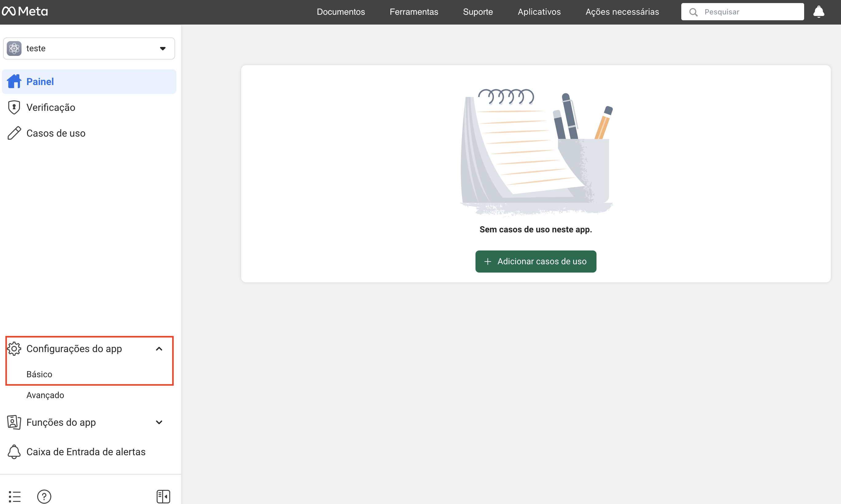Open Caixa de Entrada de alertas
This screenshot has height=504, width=841.
click(86, 452)
